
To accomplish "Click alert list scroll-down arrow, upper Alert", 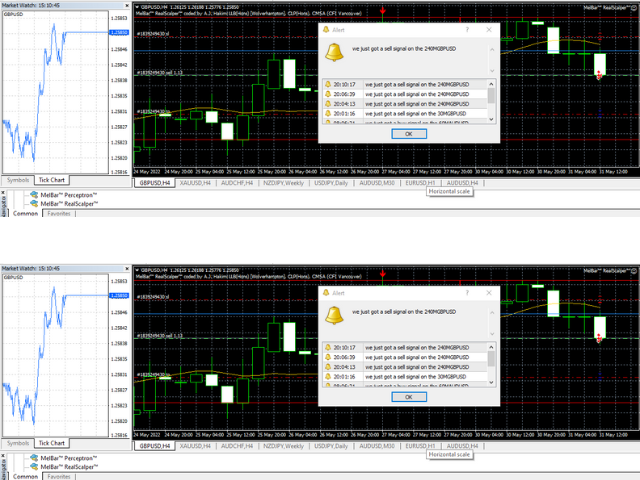I will click(x=491, y=119).
